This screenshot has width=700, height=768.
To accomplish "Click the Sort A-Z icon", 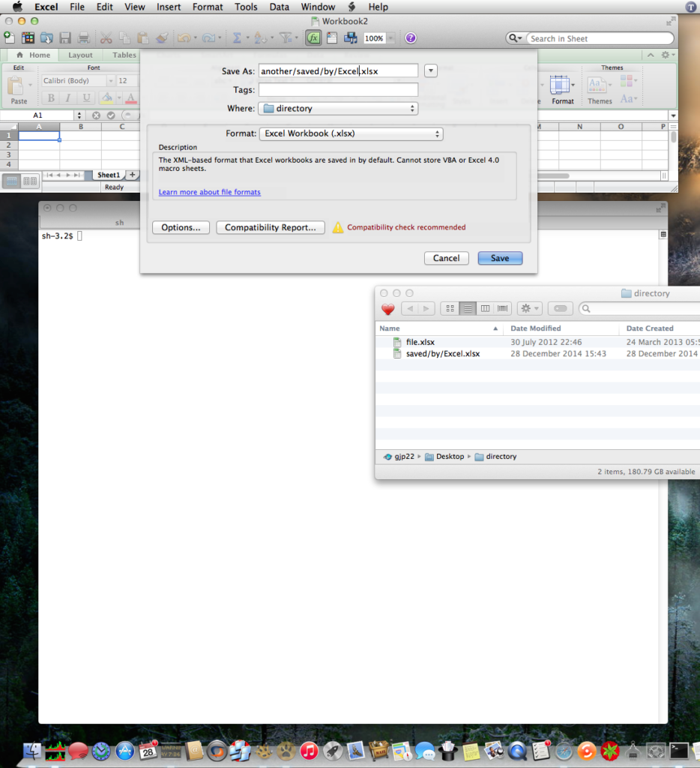I will tap(260, 37).
